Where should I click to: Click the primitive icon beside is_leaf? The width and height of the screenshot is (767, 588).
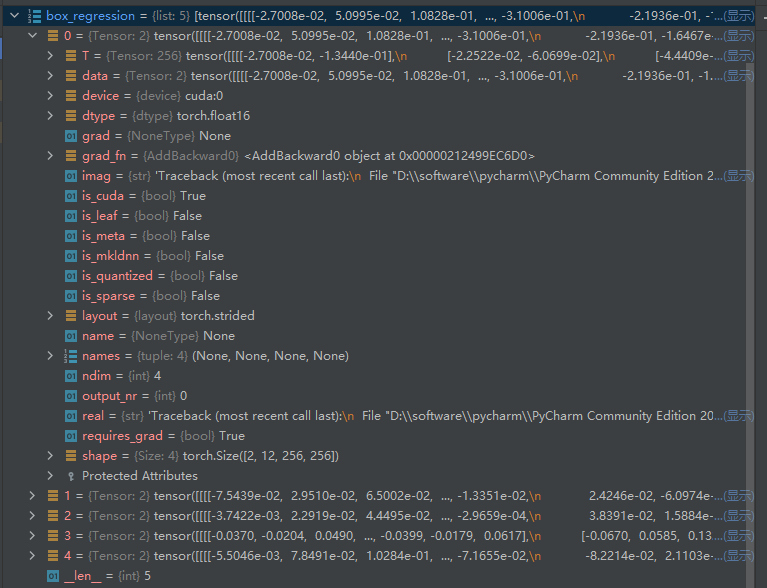(x=71, y=216)
